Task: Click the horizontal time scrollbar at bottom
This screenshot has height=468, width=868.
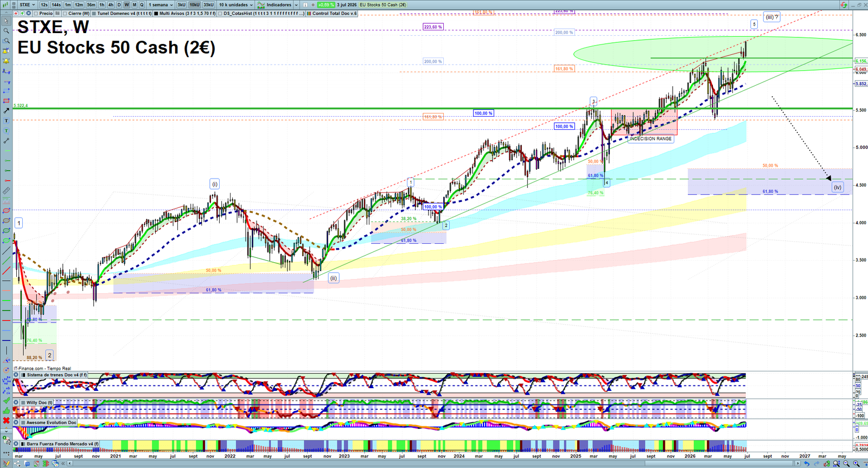Action: [x=434, y=464]
